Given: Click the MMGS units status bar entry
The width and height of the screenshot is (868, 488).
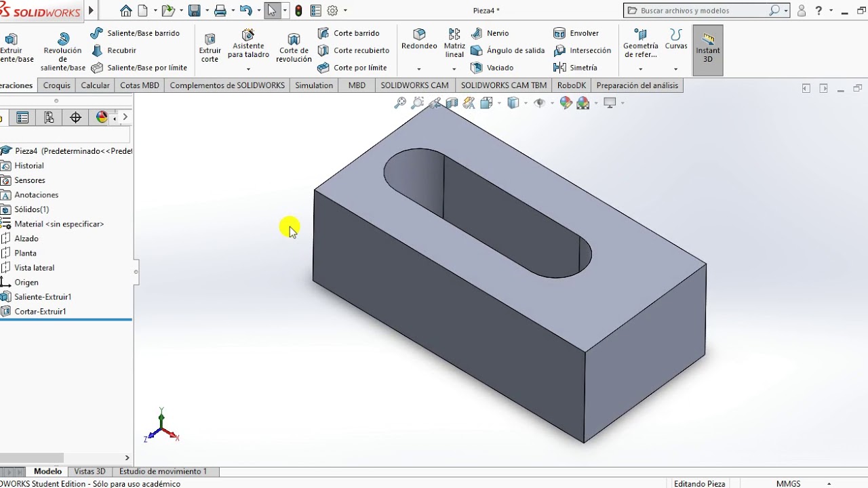Looking at the screenshot, I should [x=789, y=484].
